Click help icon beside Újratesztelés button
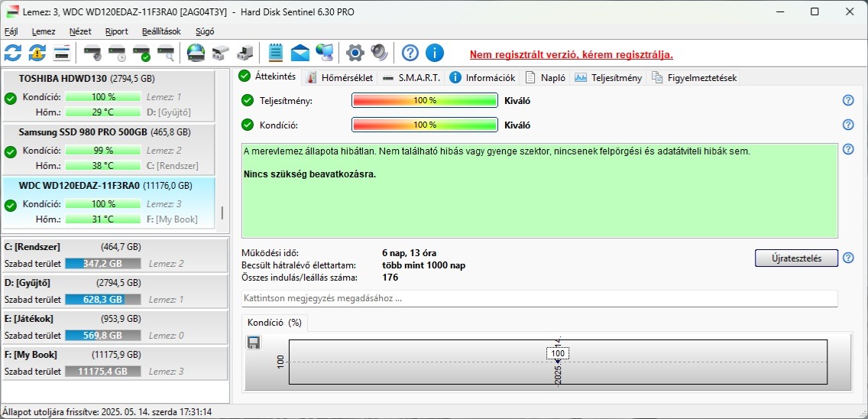The width and height of the screenshot is (868, 419). [x=848, y=258]
